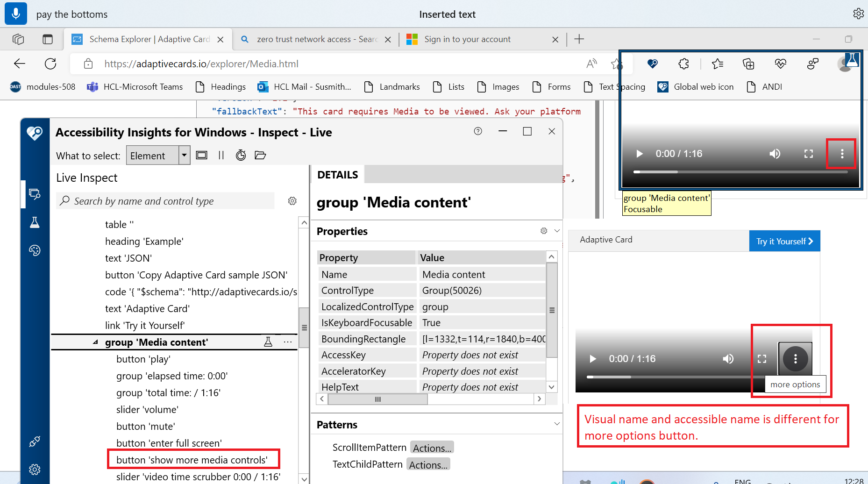Click the help question mark icon
Screen dimensions: 868x484
point(477,131)
